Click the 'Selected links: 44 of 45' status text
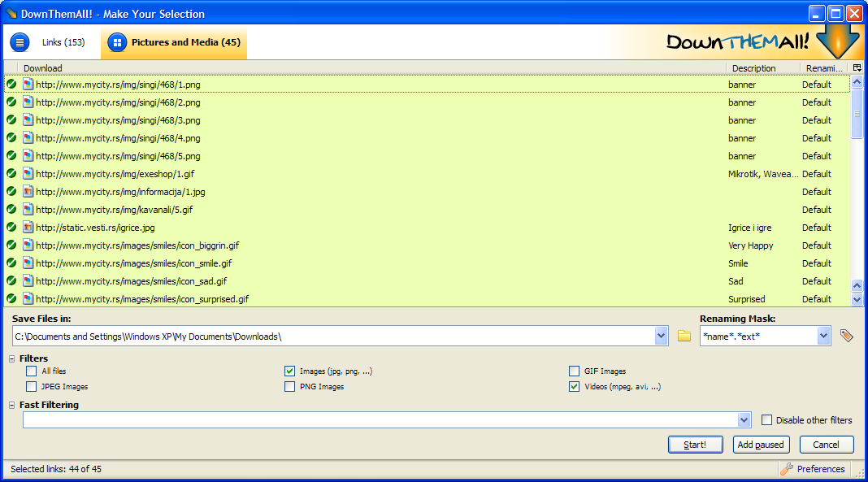Viewport: 868px width, 482px height. click(x=56, y=469)
